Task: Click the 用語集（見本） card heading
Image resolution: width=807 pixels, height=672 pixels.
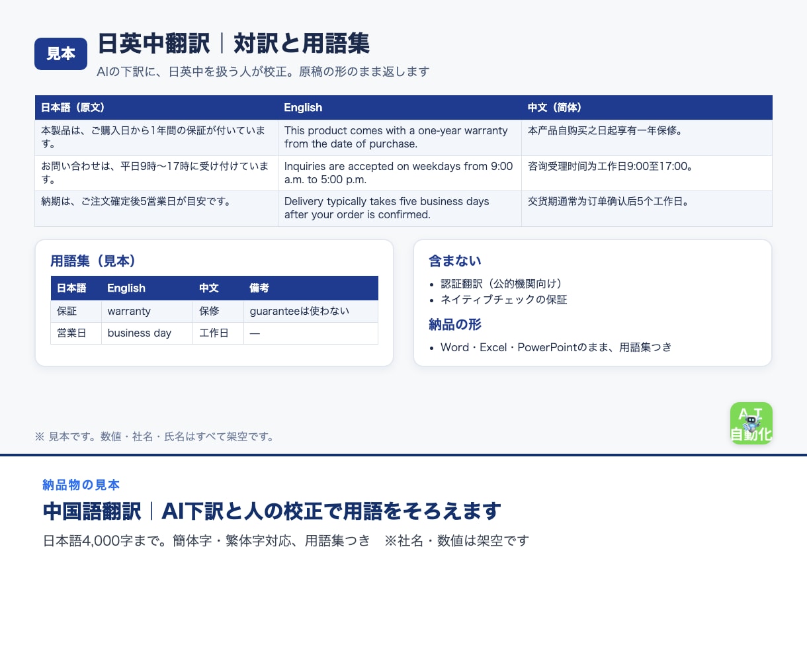Action: point(93,261)
